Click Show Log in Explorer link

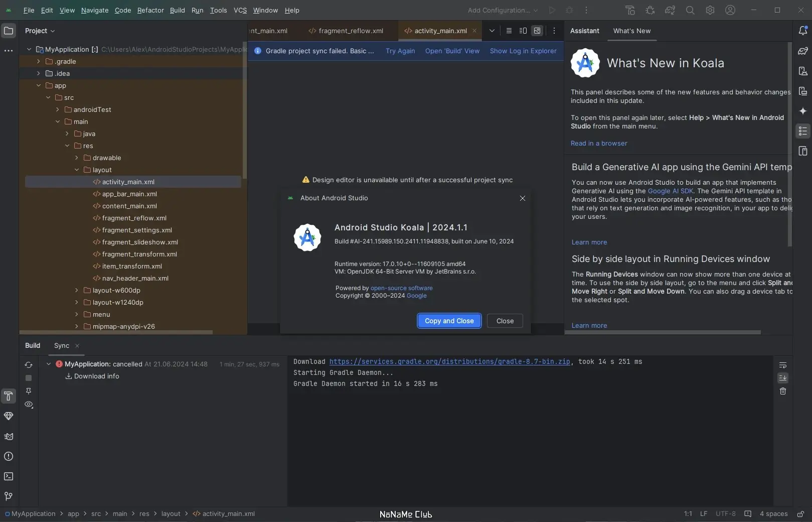tap(523, 51)
